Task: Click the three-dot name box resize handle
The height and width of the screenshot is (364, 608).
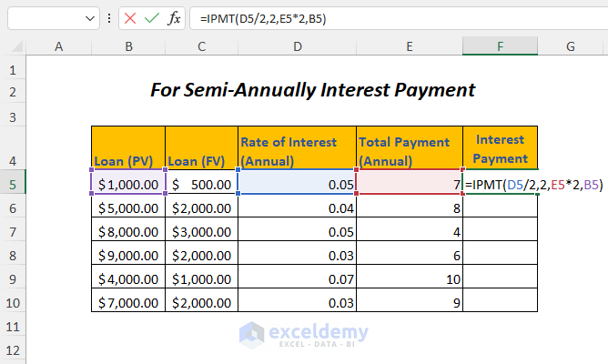Action: tap(110, 18)
